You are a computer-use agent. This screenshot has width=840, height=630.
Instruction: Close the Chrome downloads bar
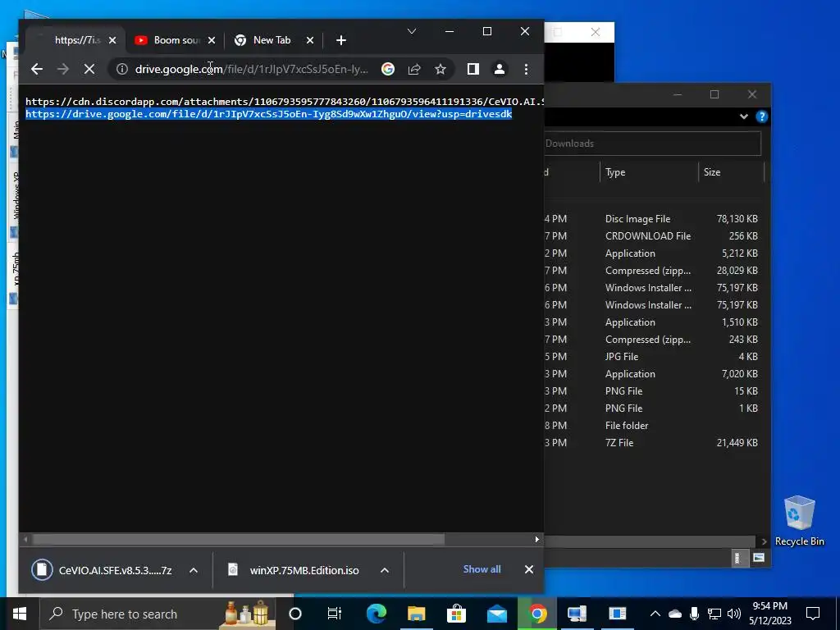pos(529,569)
